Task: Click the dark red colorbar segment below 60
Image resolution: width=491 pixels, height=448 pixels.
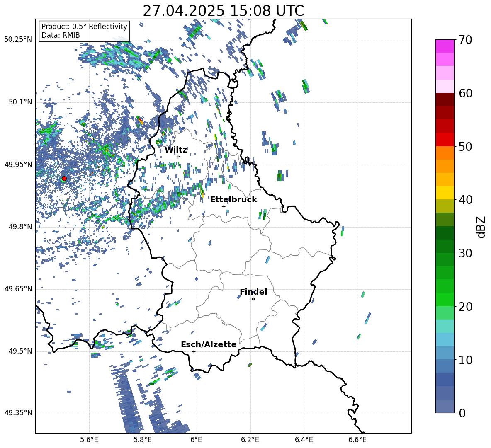Action: point(445,99)
